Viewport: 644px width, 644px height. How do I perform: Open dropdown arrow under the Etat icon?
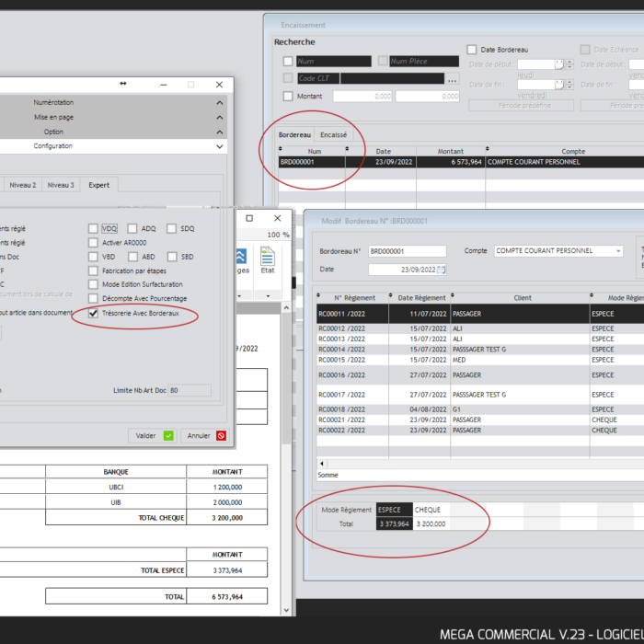268,295
